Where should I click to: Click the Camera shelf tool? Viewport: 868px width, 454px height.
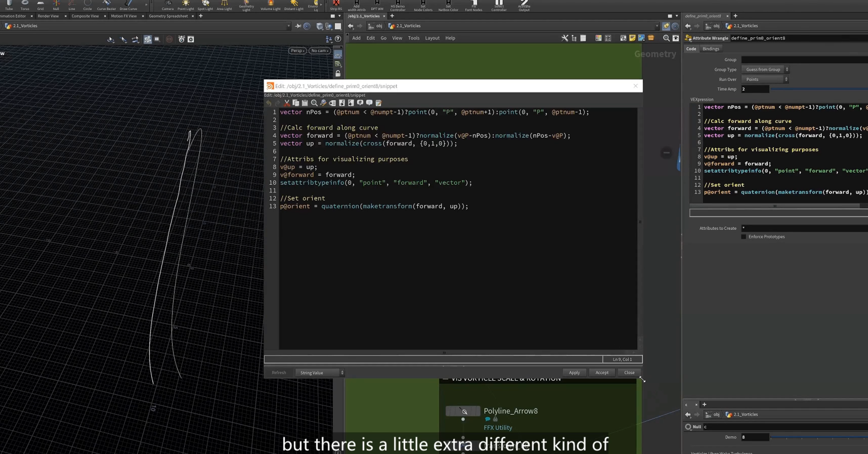point(167,5)
